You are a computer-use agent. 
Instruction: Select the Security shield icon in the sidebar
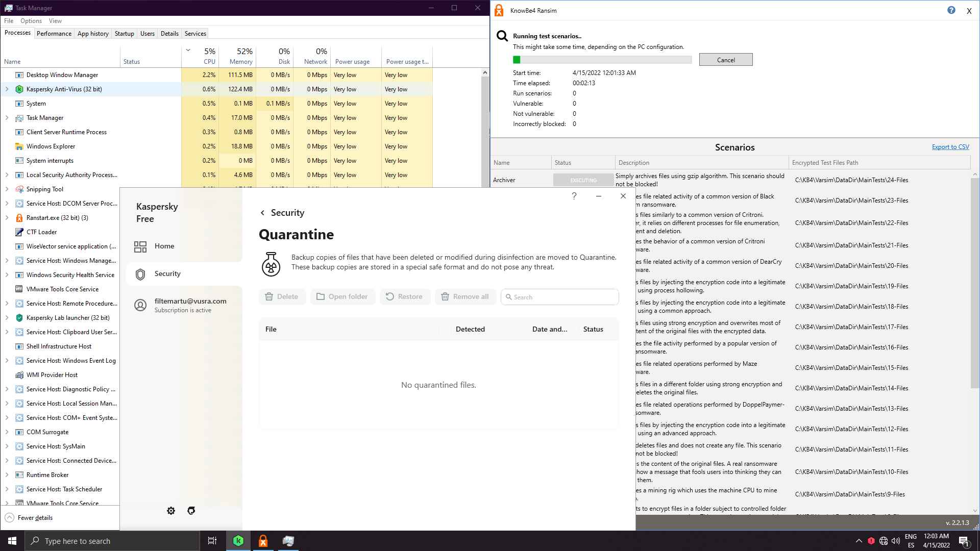point(140,274)
